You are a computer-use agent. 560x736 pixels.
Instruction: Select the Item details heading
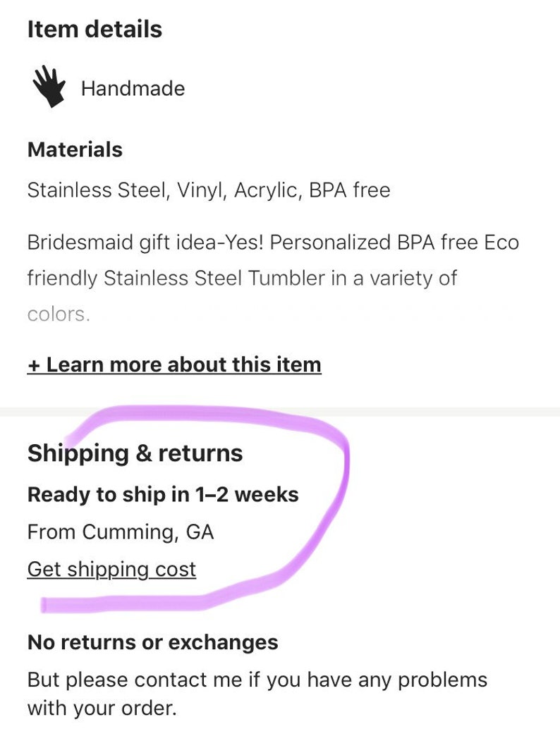(95, 29)
